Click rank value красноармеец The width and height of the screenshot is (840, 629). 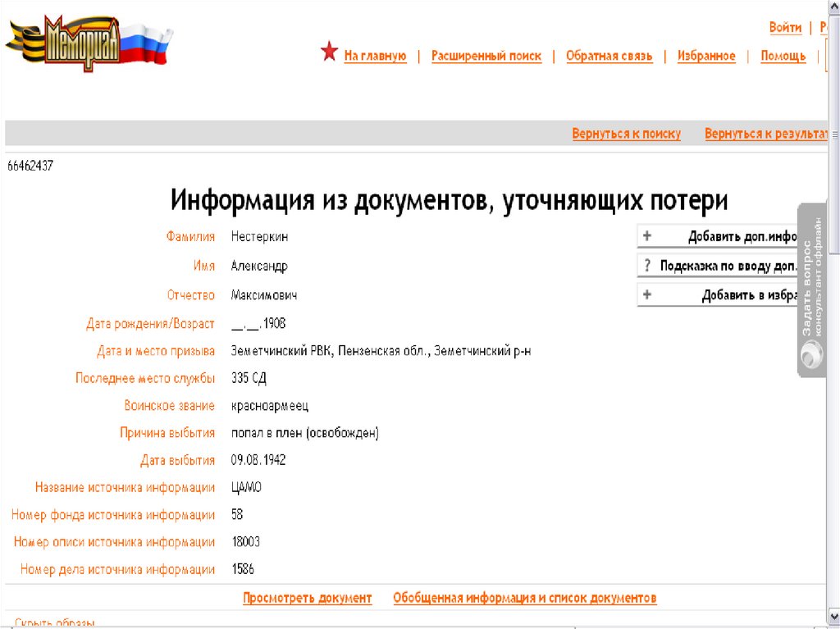269,406
